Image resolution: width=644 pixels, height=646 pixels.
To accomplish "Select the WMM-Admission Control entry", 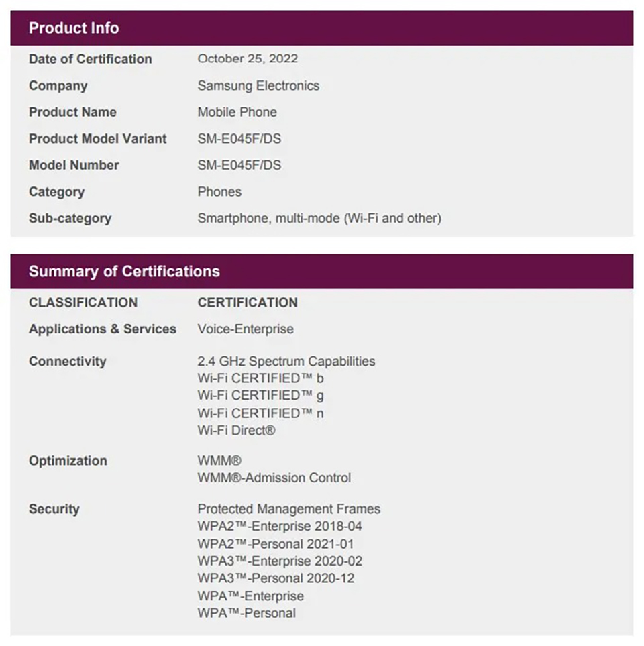I will pos(274,478).
